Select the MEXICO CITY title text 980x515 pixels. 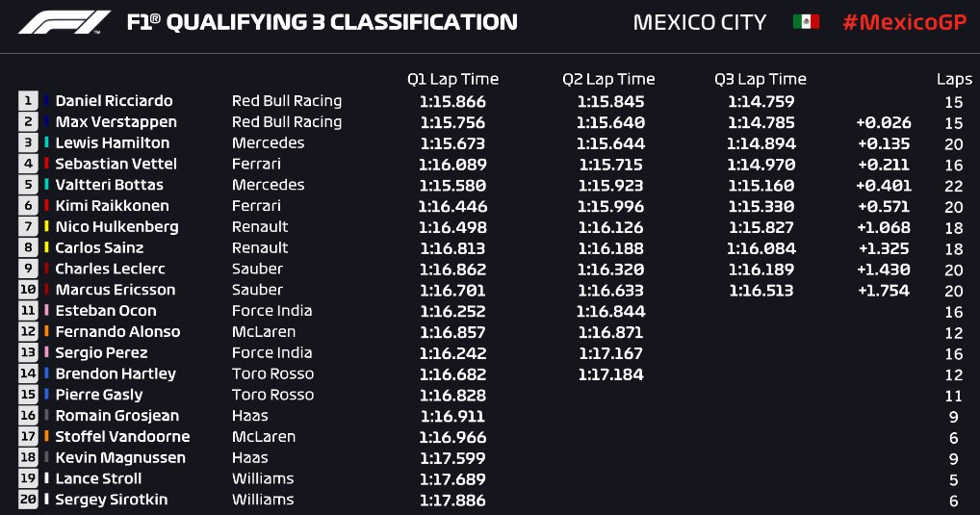coord(699,22)
